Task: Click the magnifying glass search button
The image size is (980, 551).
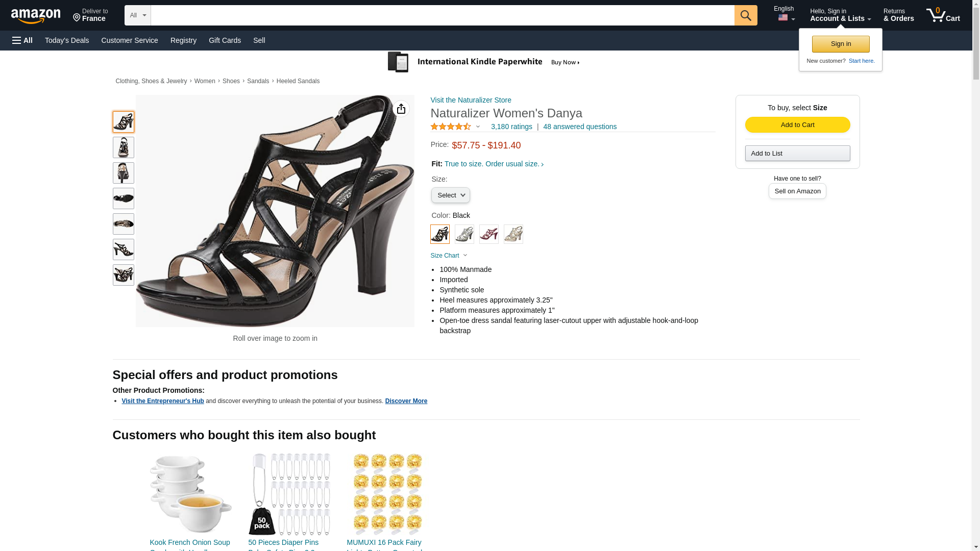Action: pyautogui.click(x=745, y=15)
